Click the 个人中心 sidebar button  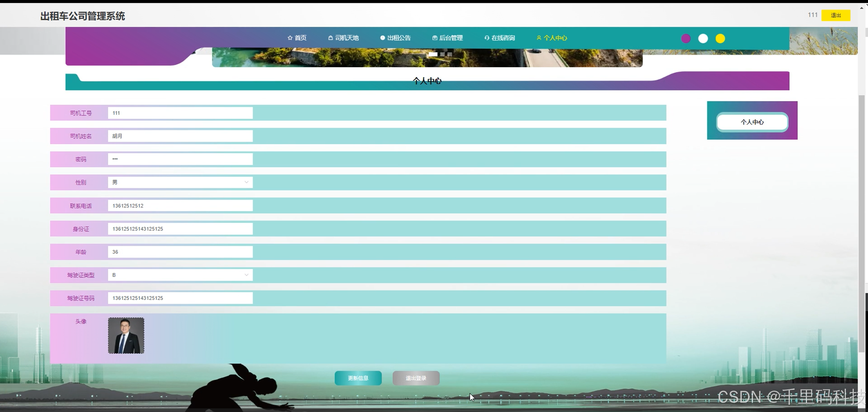[x=752, y=122]
